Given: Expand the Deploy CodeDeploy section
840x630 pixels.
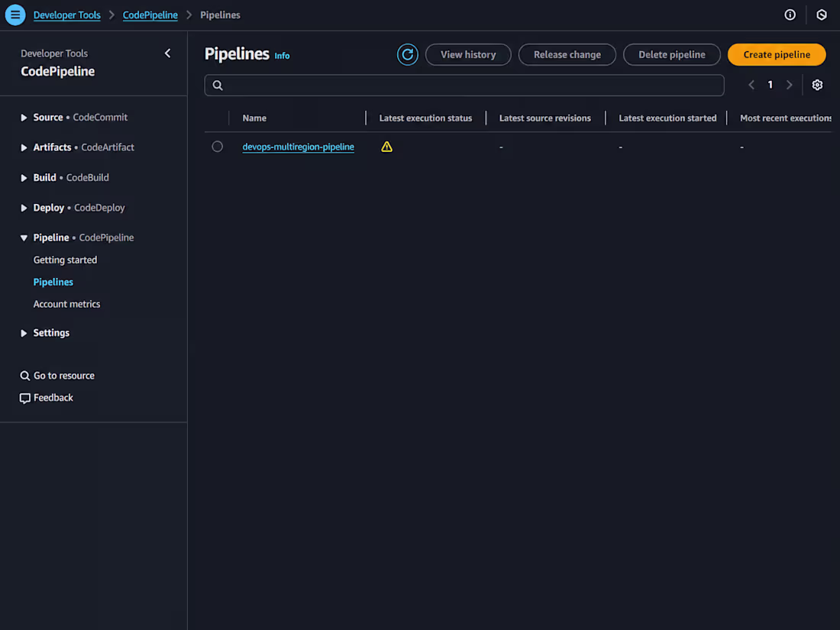Looking at the screenshot, I should 24,207.
